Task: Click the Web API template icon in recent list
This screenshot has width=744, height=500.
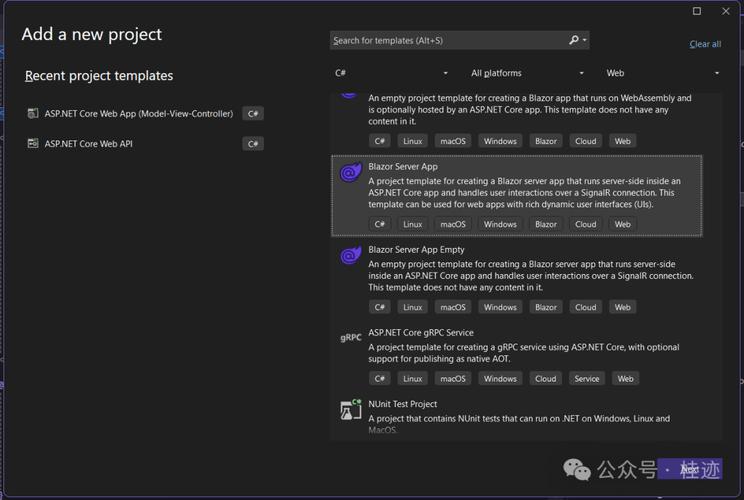Action: click(x=33, y=143)
